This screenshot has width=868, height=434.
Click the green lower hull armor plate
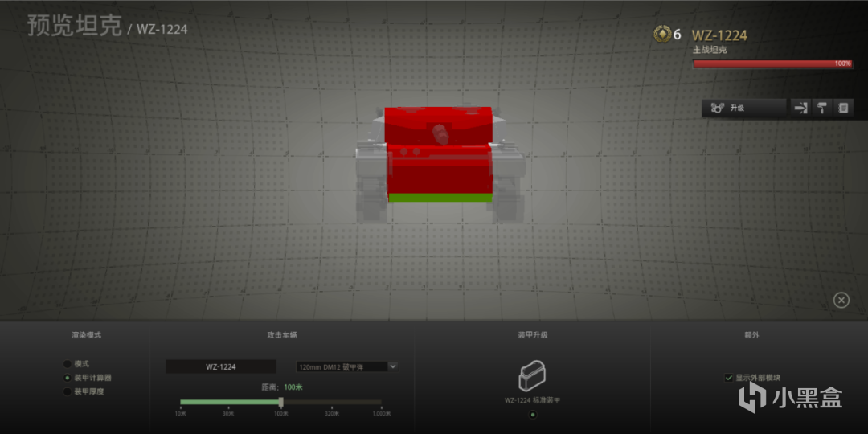pos(440,197)
